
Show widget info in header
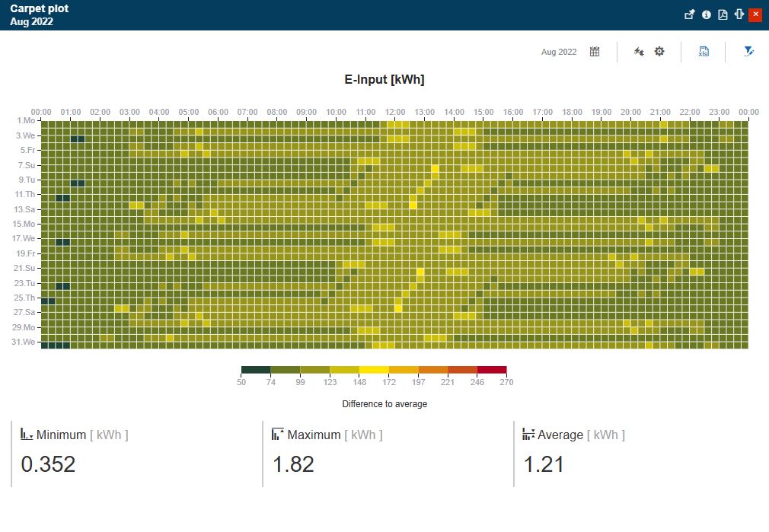tap(707, 14)
